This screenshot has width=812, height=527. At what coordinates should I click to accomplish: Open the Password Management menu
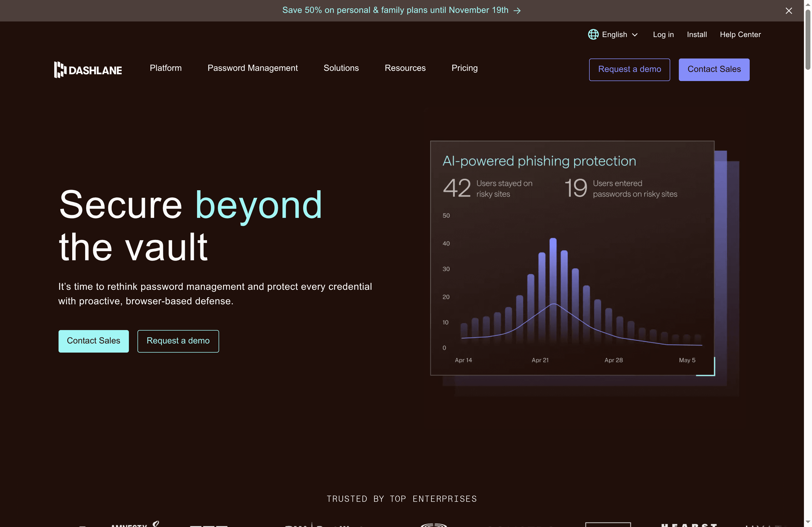tap(252, 68)
